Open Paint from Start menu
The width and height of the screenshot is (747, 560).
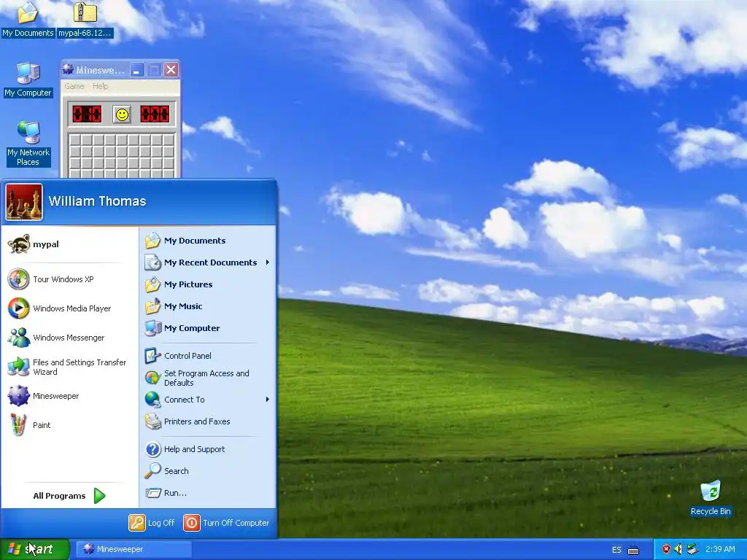tap(69, 425)
